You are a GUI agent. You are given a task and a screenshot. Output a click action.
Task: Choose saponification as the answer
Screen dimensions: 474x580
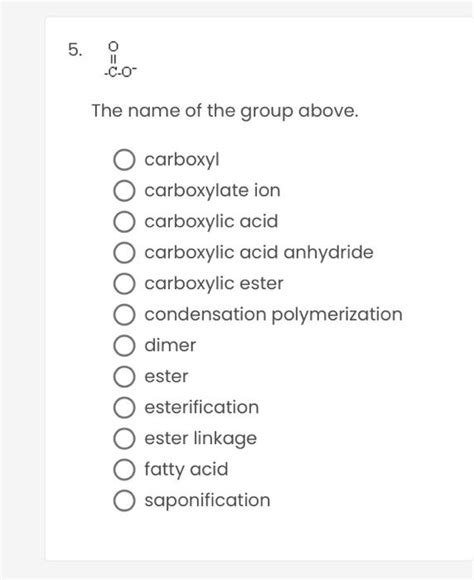124,500
